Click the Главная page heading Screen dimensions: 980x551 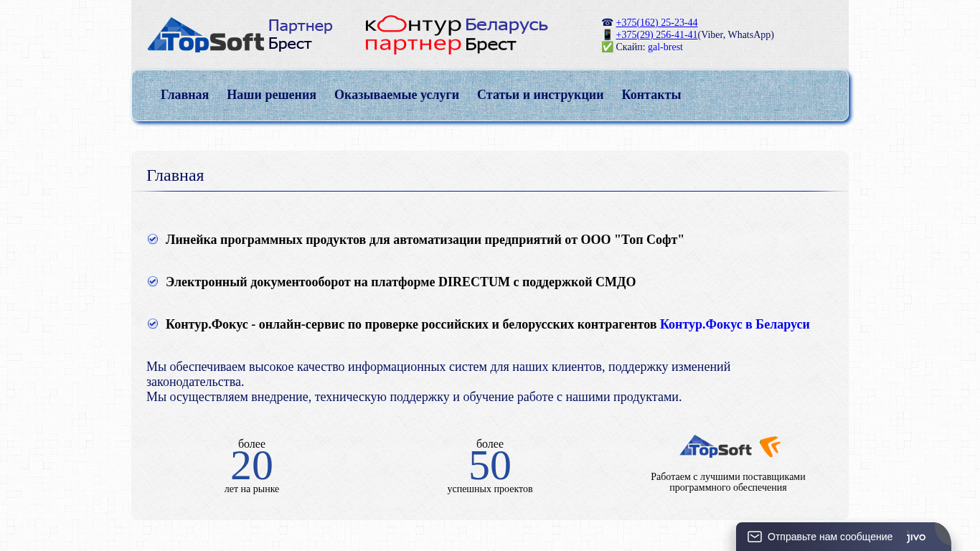point(175,175)
